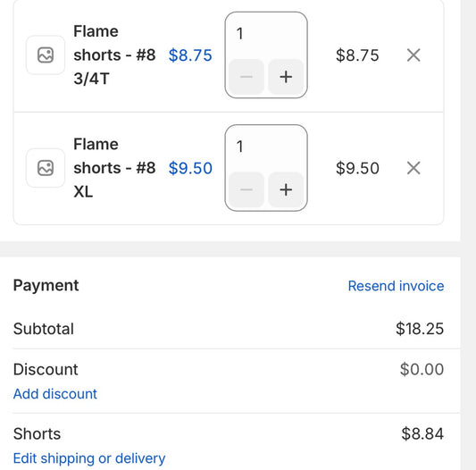This screenshot has width=476, height=470.
Task: Select the $8.75 line total
Action: coord(357,55)
